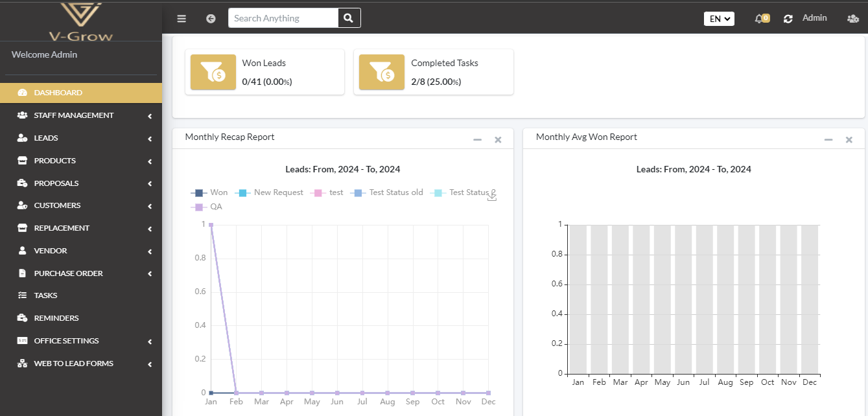Toggle the Won series in legend
This screenshot has width=868, height=416.
coord(209,192)
